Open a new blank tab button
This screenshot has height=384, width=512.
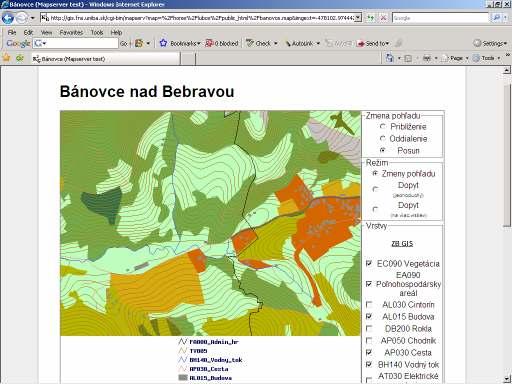[188, 59]
